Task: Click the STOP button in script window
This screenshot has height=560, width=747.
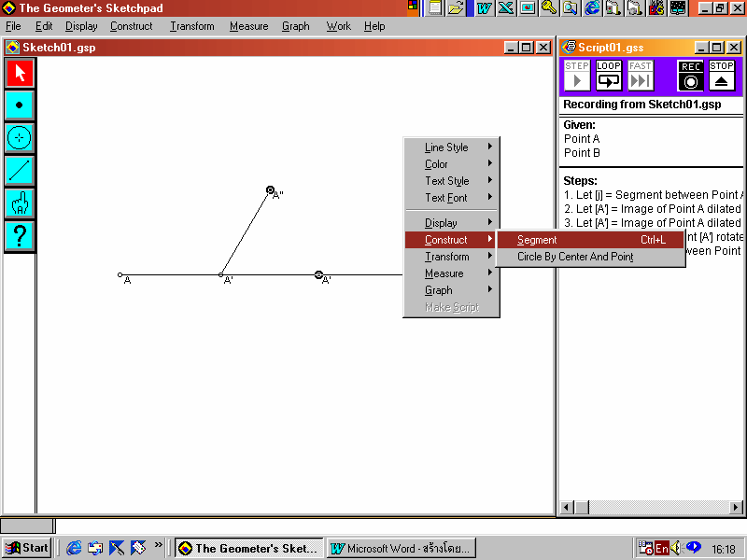Action: click(721, 76)
